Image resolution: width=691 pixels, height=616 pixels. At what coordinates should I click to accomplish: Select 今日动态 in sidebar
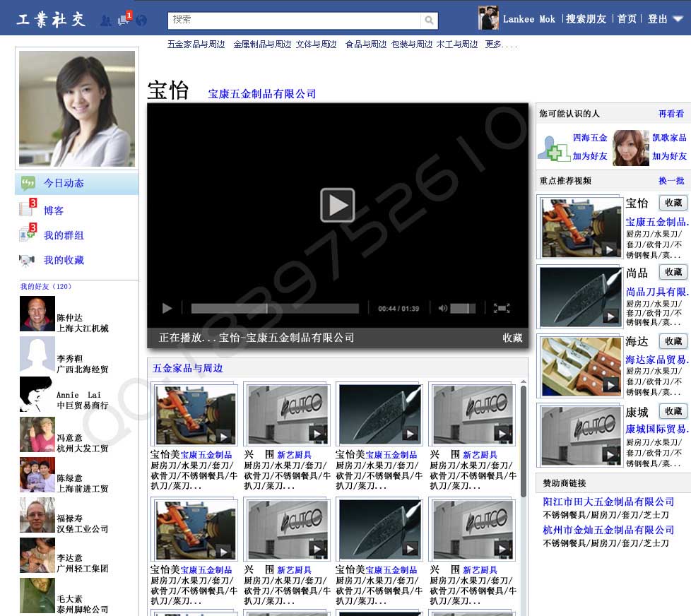[64, 184]
